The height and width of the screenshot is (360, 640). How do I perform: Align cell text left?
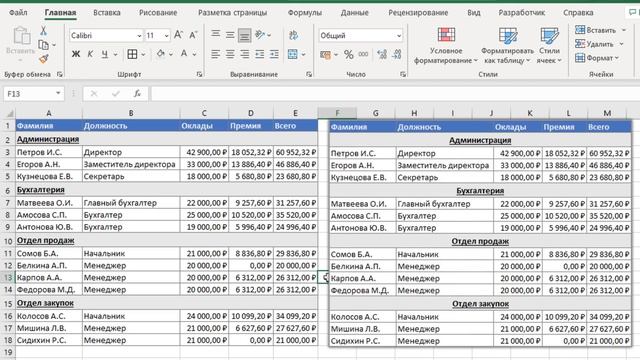(216, 54)
